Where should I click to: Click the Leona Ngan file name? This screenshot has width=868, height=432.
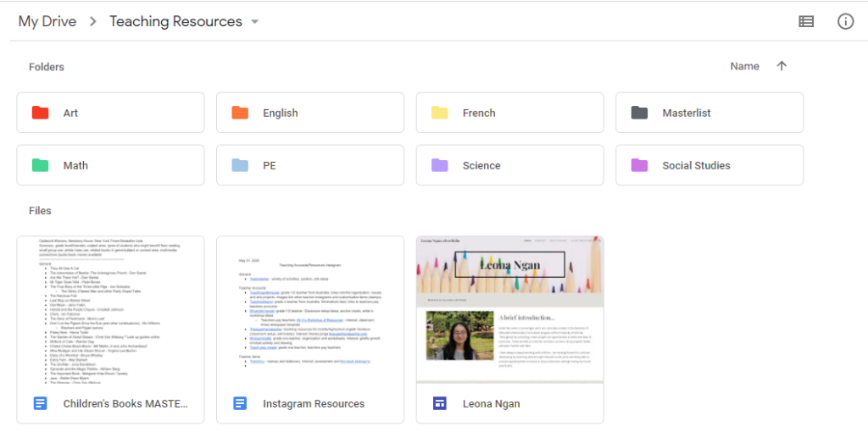(492, 404)
